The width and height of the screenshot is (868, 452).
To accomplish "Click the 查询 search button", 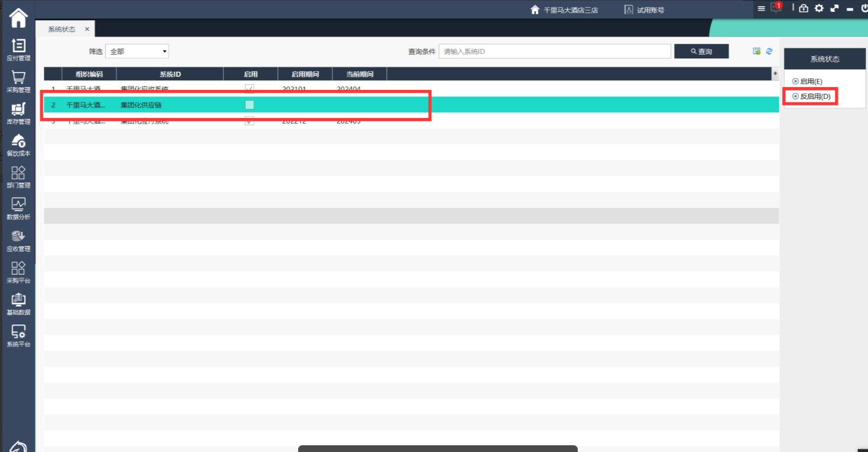I will (x=701, y=51).
